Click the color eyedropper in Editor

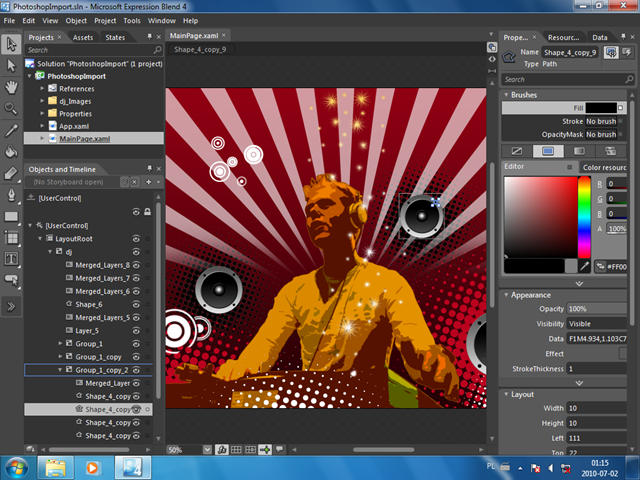point(584,267)
